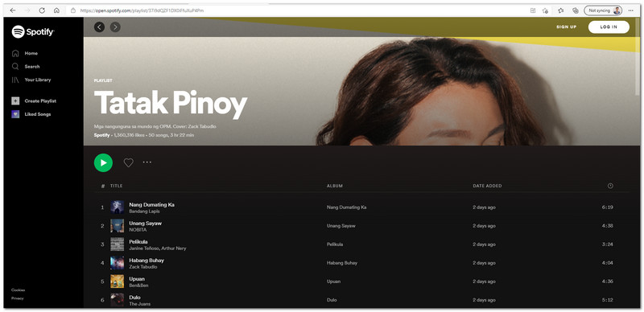Open artist Ben&Ben
Viewport: 644px width, 312px height.
click(x=138, y=285)
